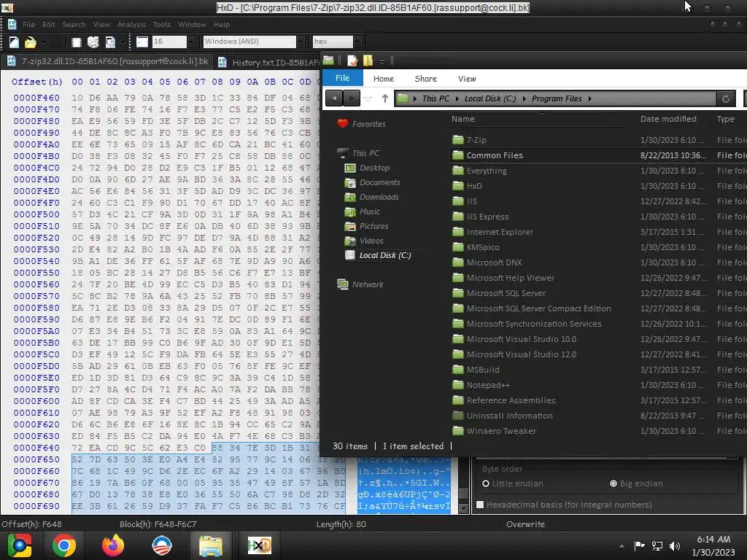Click the 16 bytes-per-row input field

pos(169,42)
